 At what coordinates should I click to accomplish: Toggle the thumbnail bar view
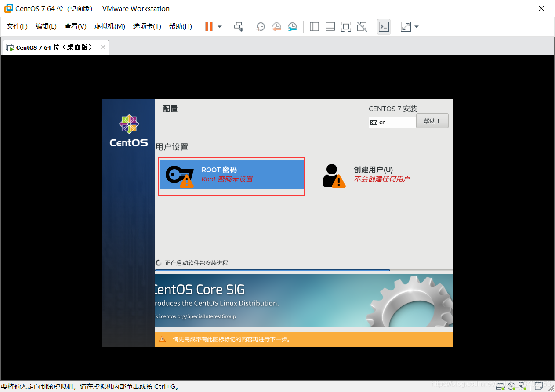point(330,27)
